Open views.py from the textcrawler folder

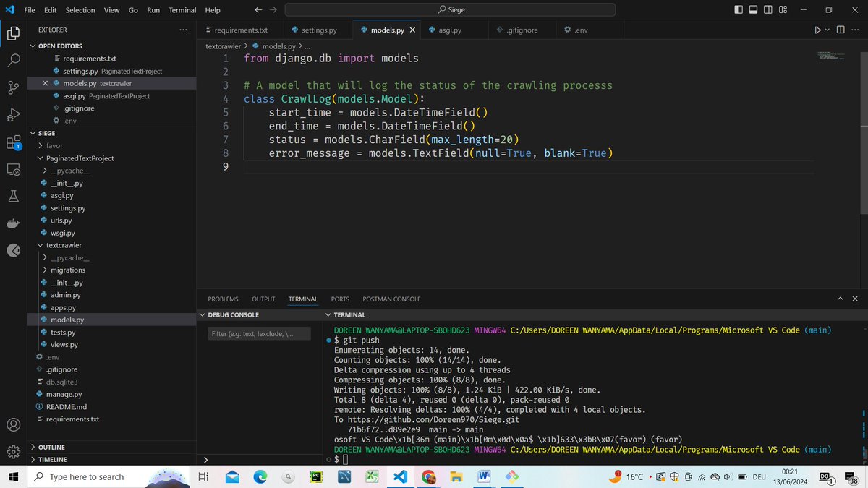[x=66, y=344]
